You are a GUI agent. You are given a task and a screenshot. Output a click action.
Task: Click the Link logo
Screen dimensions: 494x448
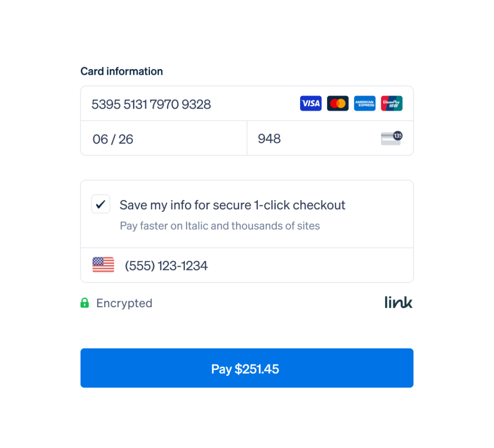[398, 303]
